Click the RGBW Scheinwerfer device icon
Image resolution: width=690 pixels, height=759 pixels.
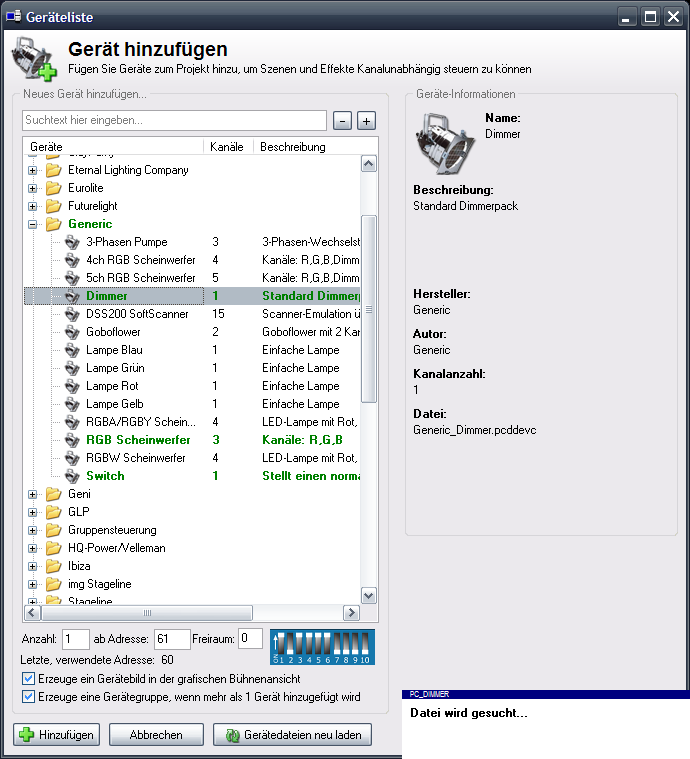[71, 458]
